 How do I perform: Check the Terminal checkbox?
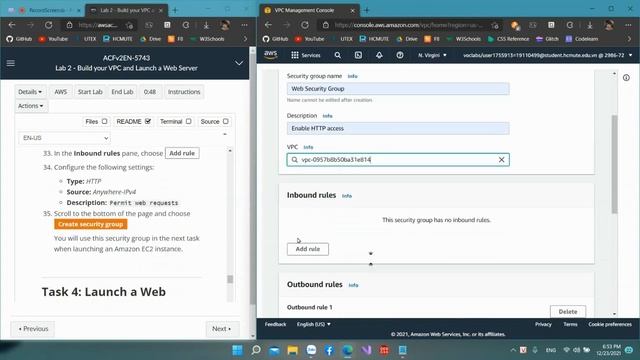(x=188, y=121)
